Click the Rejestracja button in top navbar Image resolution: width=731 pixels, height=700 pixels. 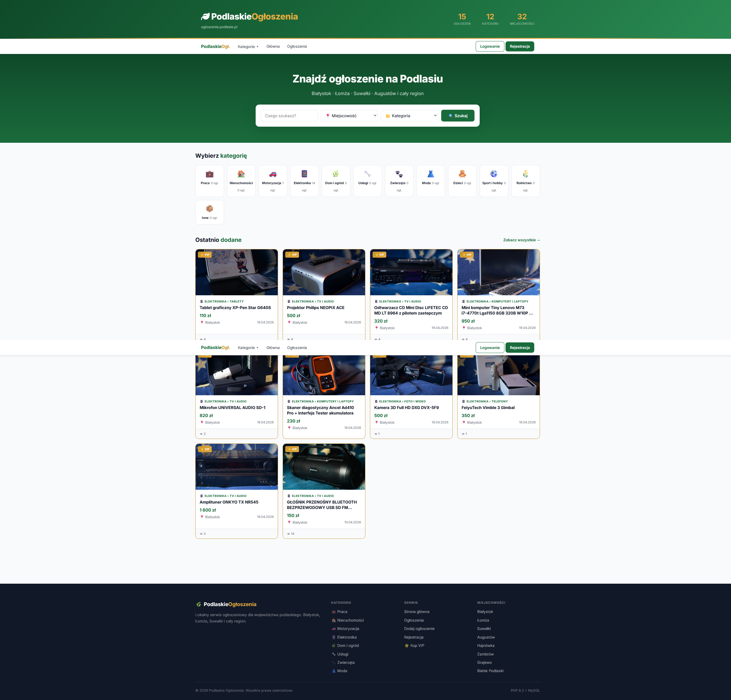click(520, 47)
